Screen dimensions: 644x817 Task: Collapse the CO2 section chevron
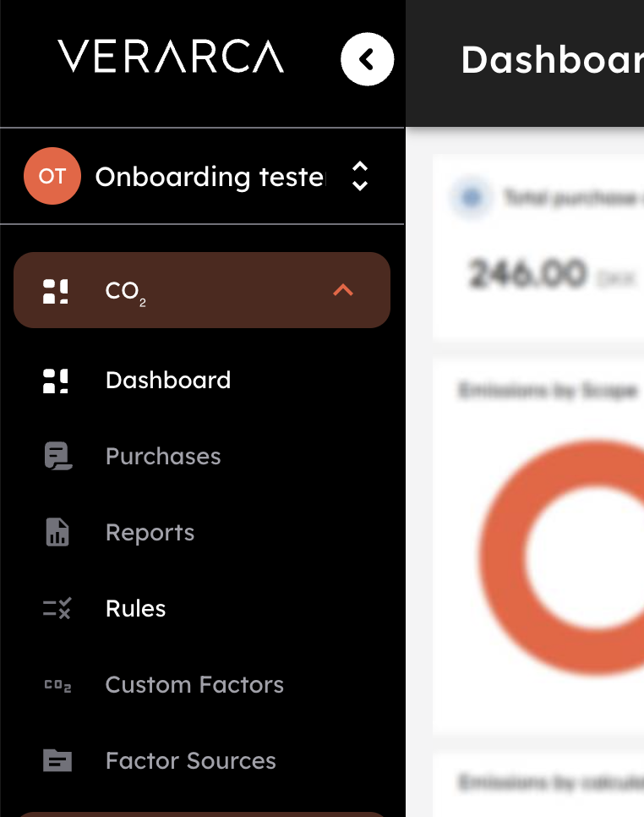pos(343,290)
